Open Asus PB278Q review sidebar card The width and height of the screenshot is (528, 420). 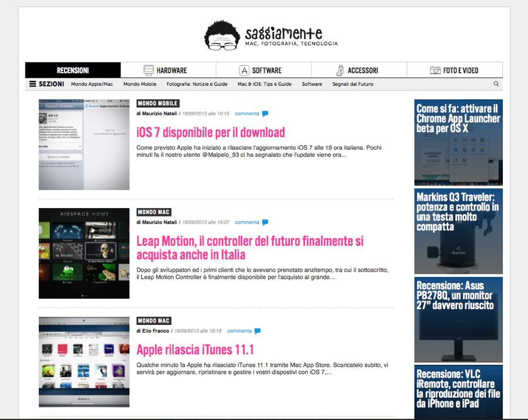(458, 320)
